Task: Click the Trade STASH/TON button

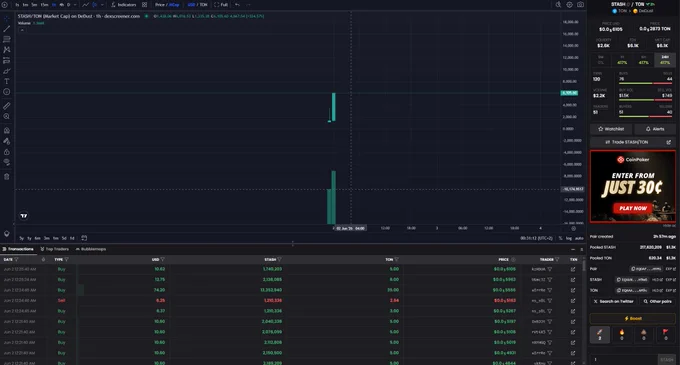Action: (x=633, y=142)
